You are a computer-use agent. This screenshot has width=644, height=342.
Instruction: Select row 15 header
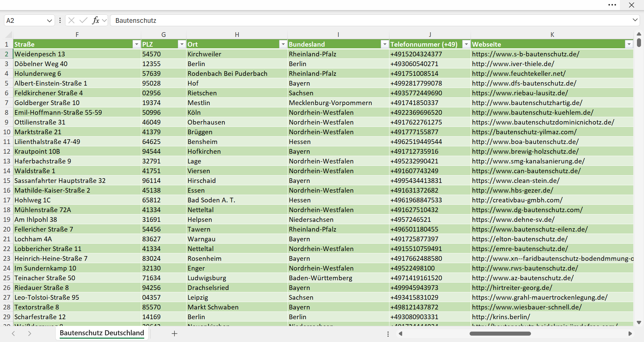[7, 181]
